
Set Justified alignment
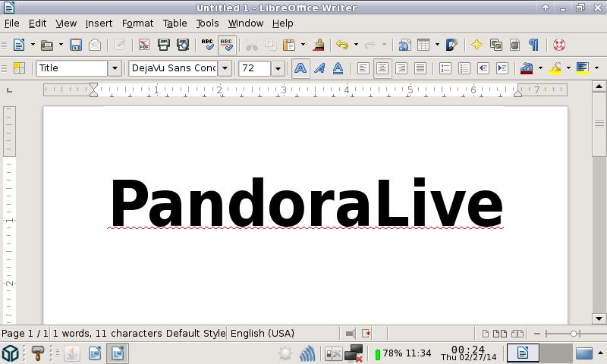pyautogui.click(x=420, y=68)
